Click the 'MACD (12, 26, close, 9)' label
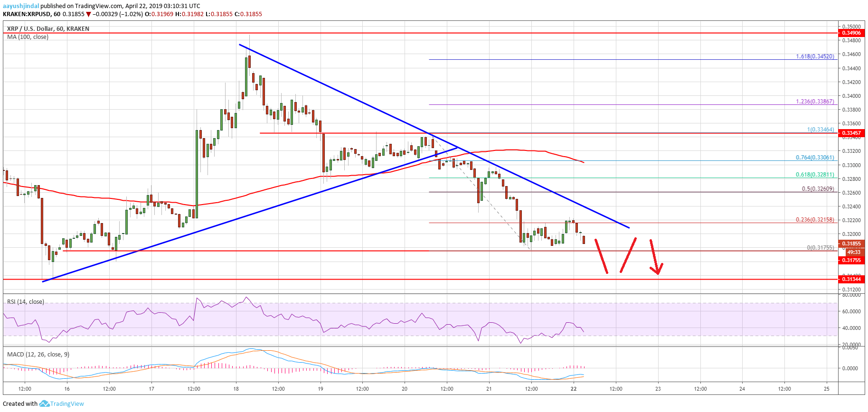Screen dimensions: 868x412 pyautogui.click(x=38, y=354)
